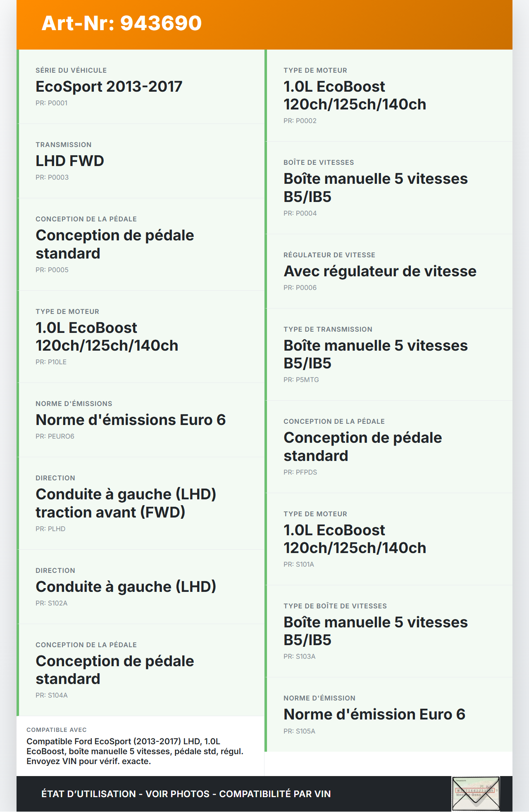Click the État d'utilisation footer banner text

pyautogui.click(x=186, y=794)
